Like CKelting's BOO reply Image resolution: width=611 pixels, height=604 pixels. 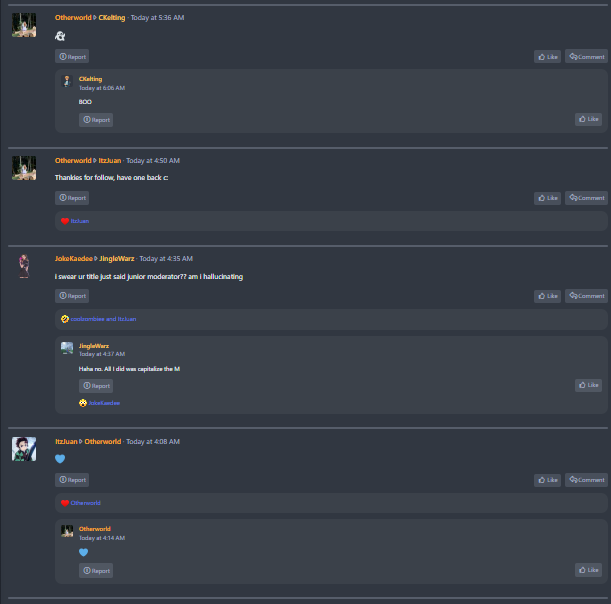pyautogui.click(x=588, y=119)
